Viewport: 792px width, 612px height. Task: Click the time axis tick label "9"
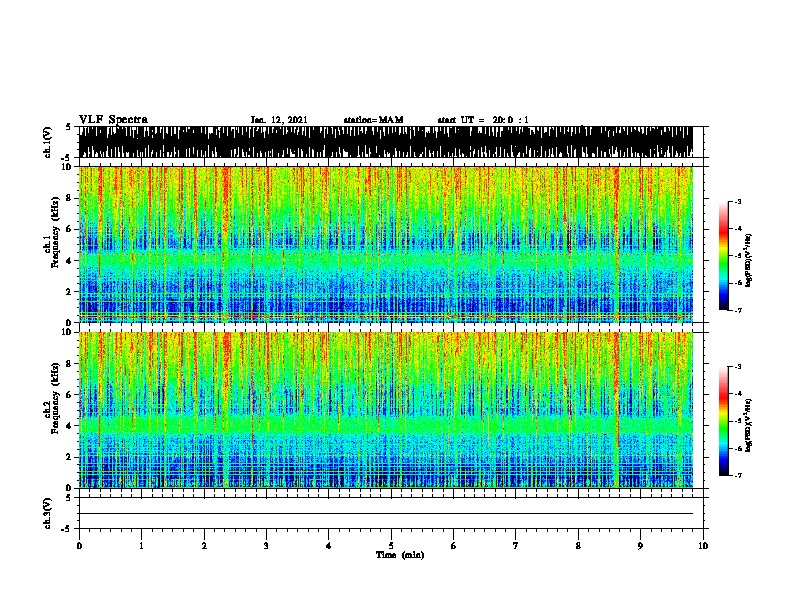tap(640, 546)
